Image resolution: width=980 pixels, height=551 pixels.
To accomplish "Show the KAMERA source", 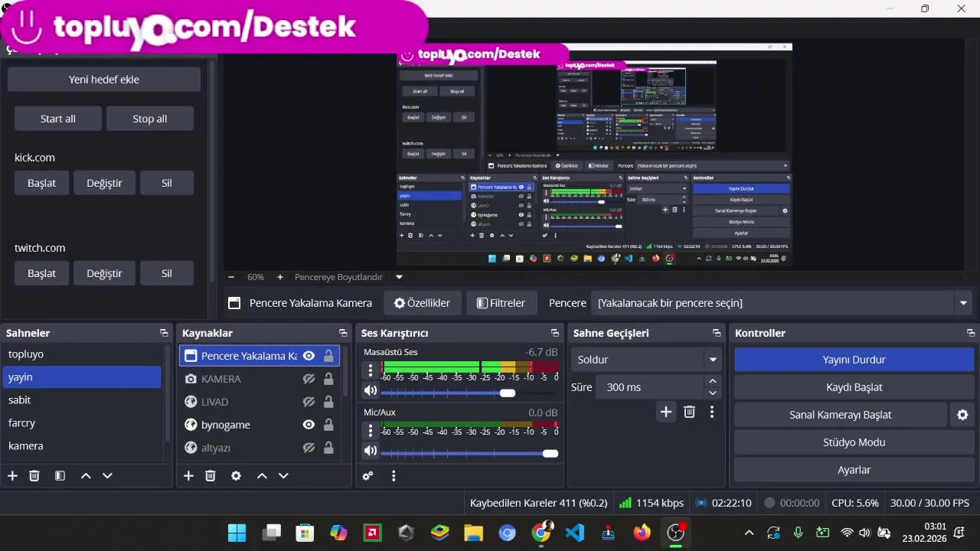I will [309, 379].
